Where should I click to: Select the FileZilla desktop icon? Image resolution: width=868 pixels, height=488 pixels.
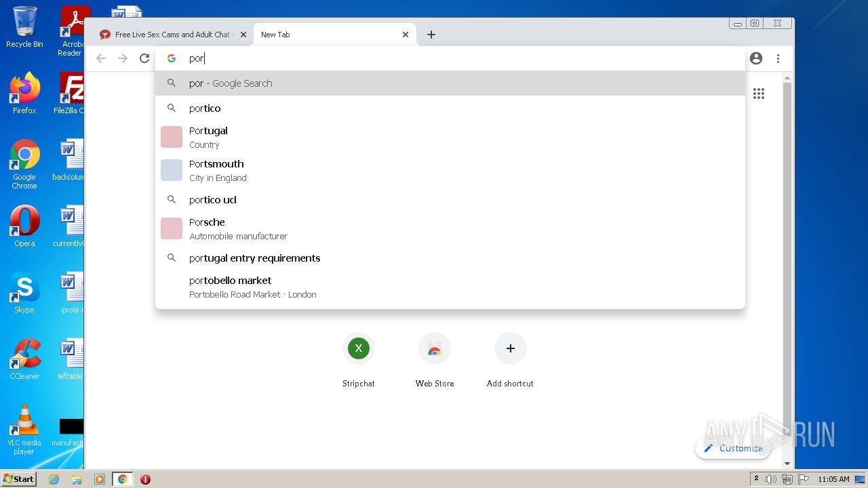[x=69, y=94]
